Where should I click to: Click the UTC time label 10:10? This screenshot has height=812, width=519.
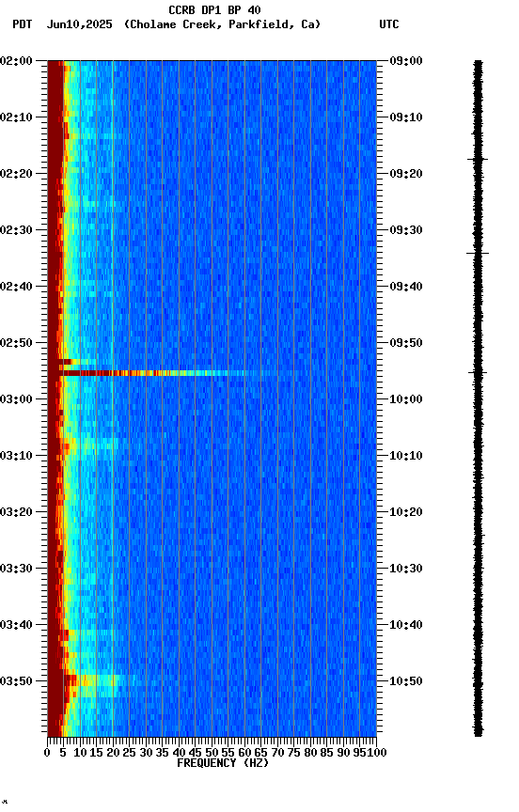coord(406,456)
